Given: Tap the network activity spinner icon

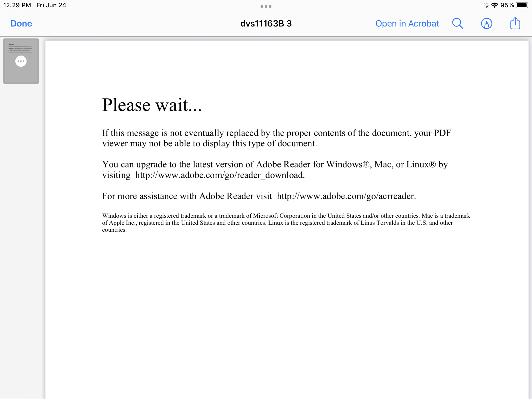Looking at the screenshot, I should click(x=486, y=5).
